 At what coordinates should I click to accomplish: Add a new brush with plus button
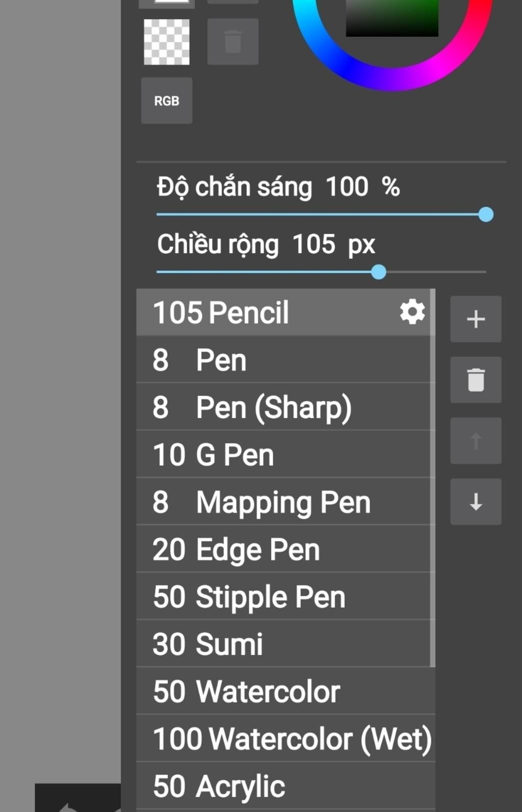[476, 319]
